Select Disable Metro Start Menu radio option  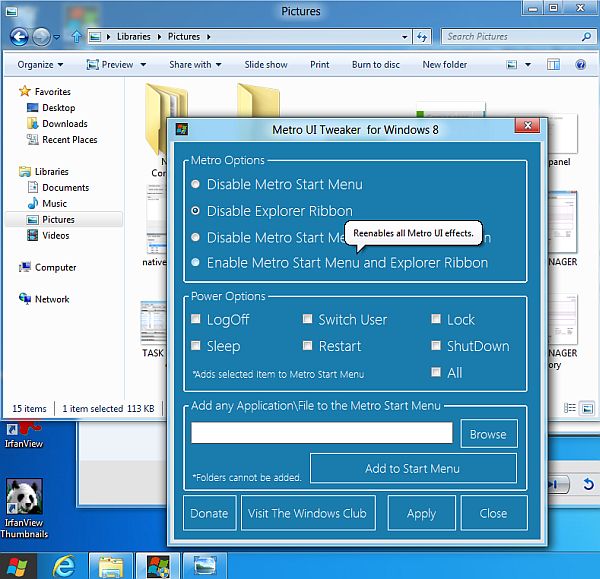[196, 185]
